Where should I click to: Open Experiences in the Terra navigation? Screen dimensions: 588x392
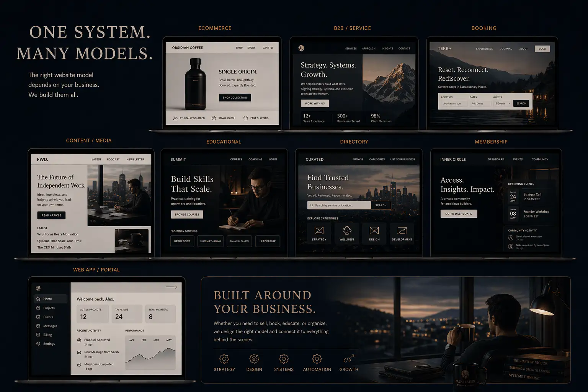click(x=484, y=49)
